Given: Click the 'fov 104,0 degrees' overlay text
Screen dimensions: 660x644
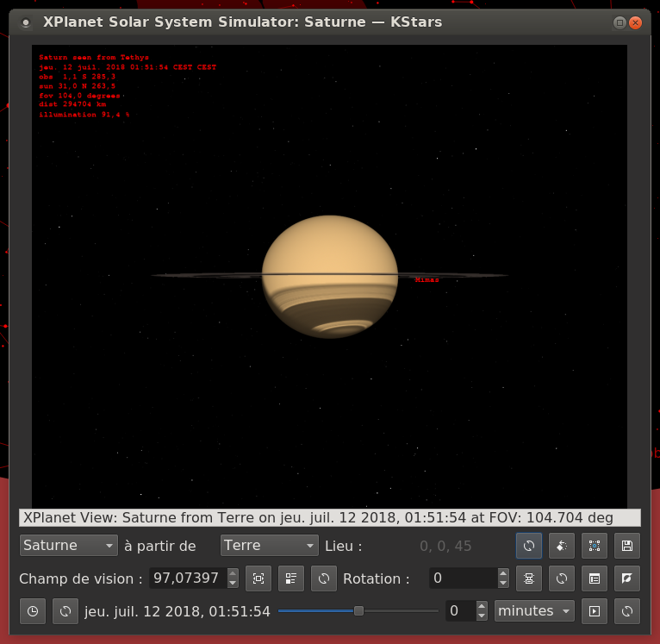Looking at the screenshot, I should (x=79, y=96).
